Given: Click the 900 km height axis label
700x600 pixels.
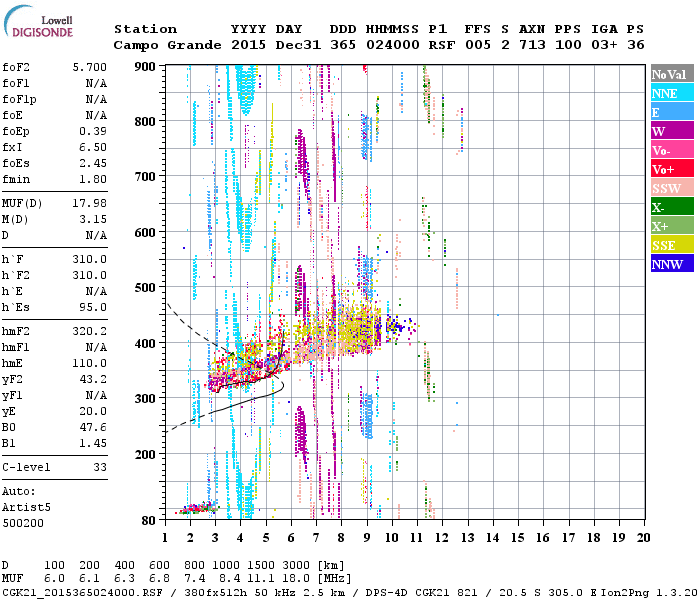Looking at the screenshot, I should [145, 67].
